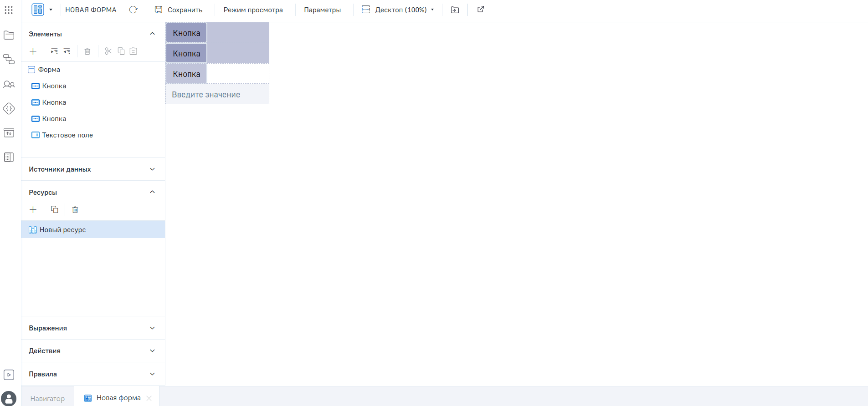Click the НОВАЯ ФОРМА title label
Viewport: 868px width, 406px height.
(91, 10)
